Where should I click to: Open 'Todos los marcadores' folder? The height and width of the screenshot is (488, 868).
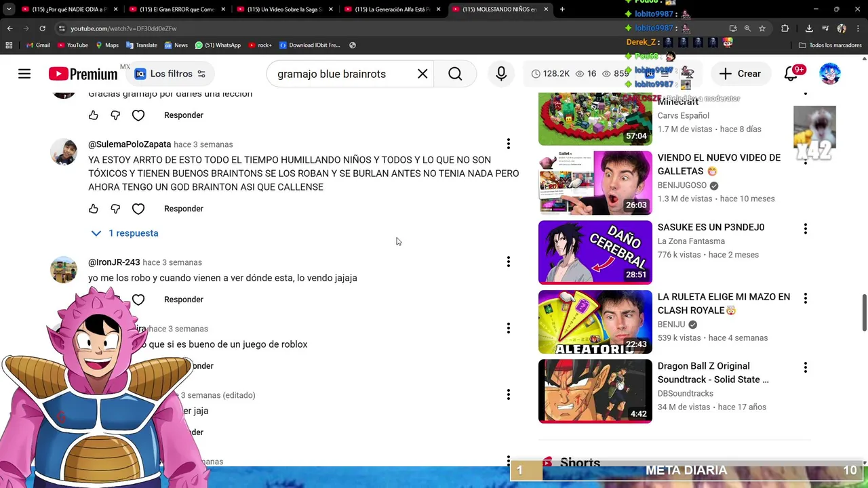click(830, 45)
